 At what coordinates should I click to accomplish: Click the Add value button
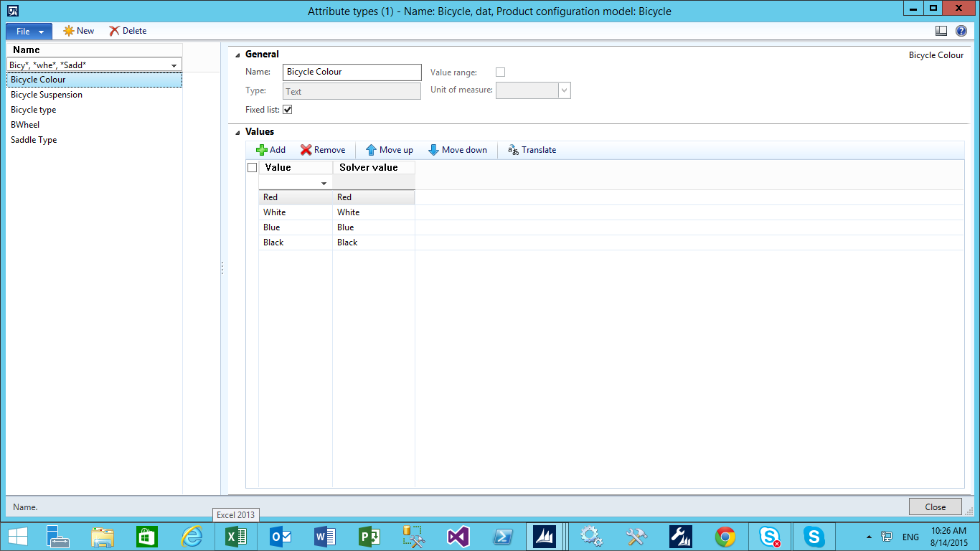(271, 150)
